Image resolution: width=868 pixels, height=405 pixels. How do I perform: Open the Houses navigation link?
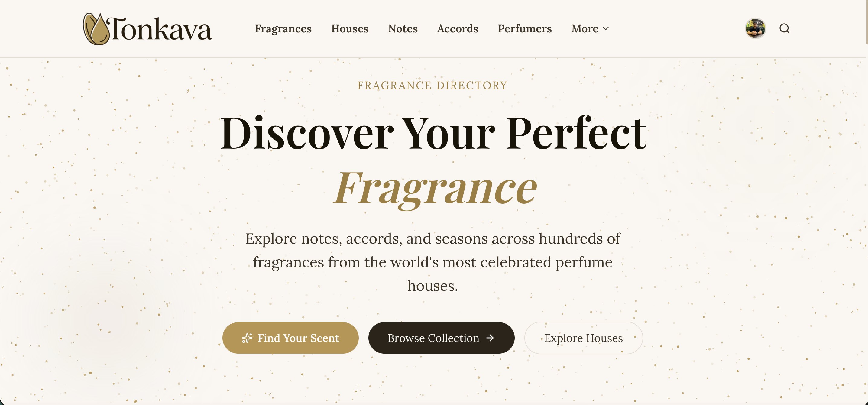[350, 29]
